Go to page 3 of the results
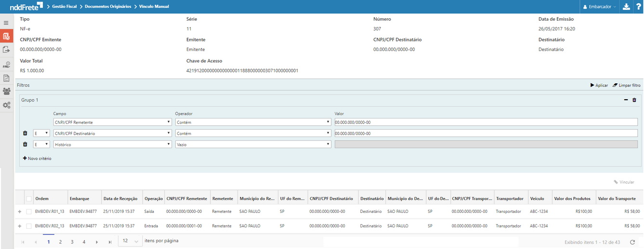Screen dimensions: 644x249 pyautogui.click(x=72, y=242)
